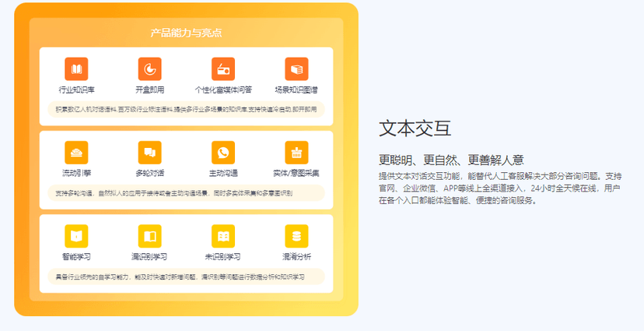Click the 行业知识库 label
644x331 pixels.
pyautogui.click(x=76, y=90)
